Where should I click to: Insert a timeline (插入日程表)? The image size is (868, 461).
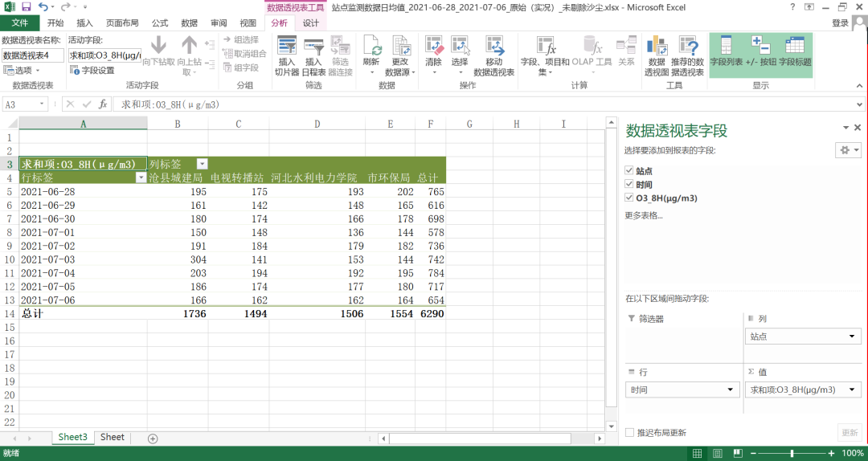pos(313,56)
